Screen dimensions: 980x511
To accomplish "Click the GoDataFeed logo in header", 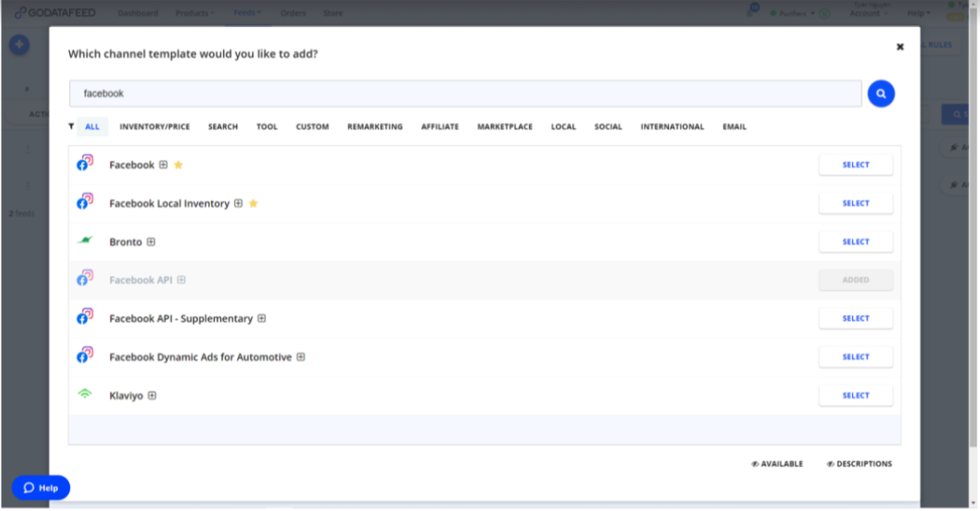I will (55, 13).
